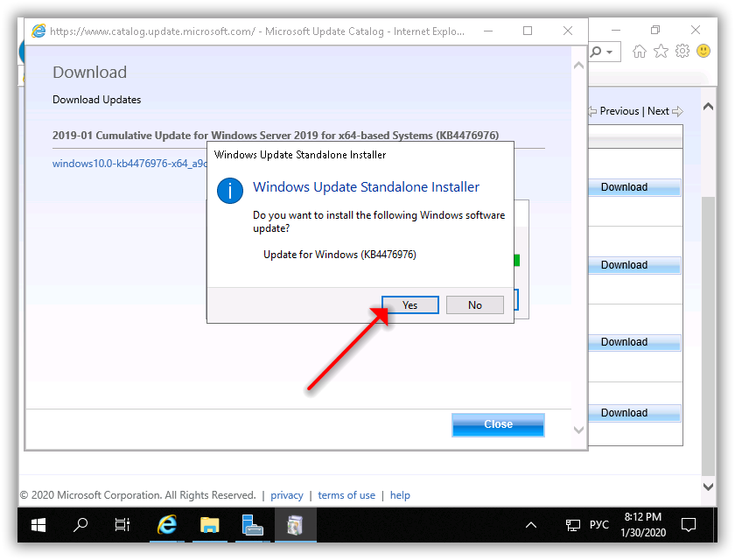Open File Explorer from the taskbar

click(209, 525)
